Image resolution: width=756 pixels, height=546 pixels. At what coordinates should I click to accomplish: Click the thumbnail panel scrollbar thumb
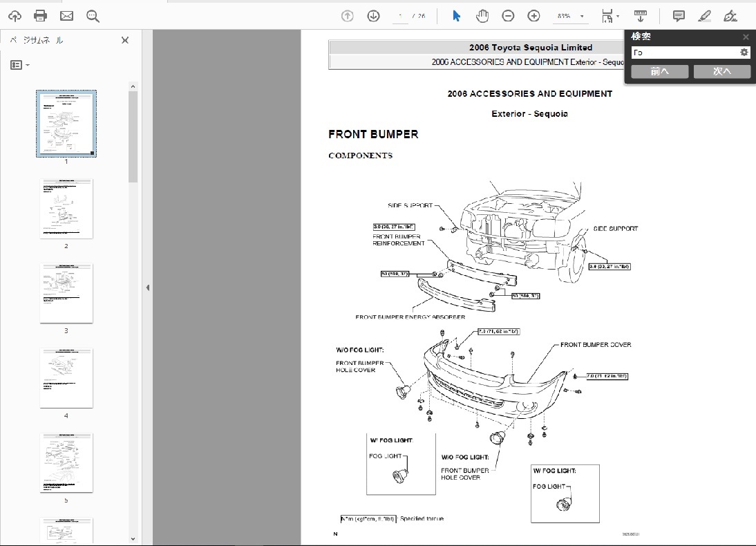click(133, 137)
